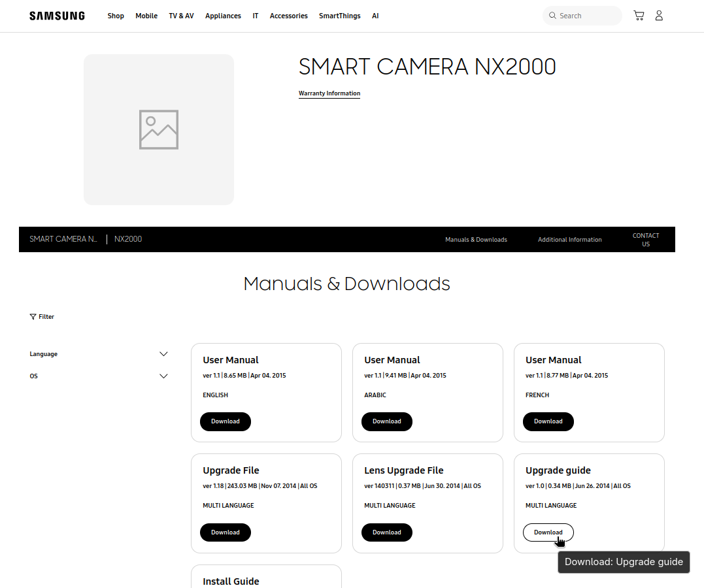The width and height of the screenshot is (704, 588).
Task: Click 'SMART CAMERA NX2000' page heading
Action: pos(427,67)
